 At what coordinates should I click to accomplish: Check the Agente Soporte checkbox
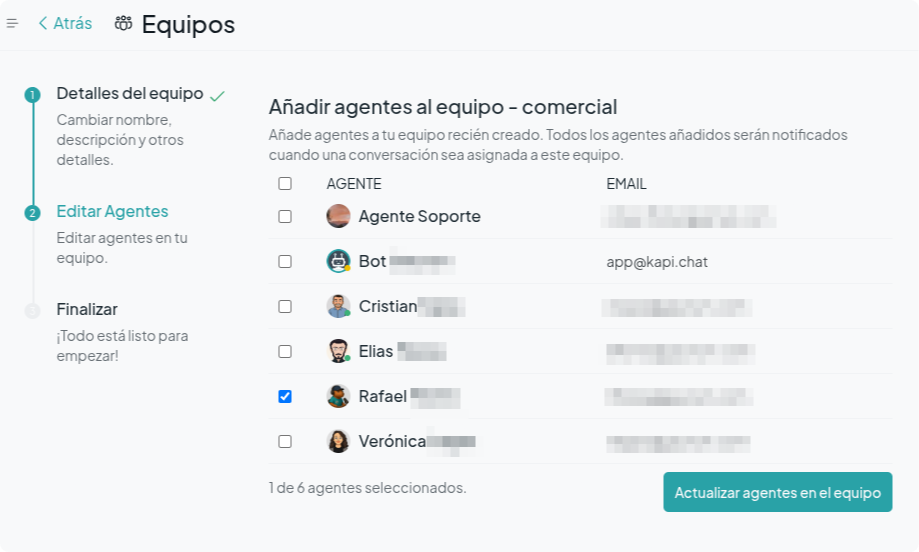285,216
